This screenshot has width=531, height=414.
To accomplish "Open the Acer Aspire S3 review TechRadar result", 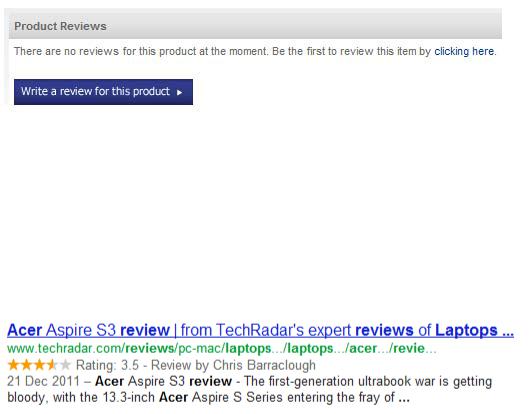I will [260, 330].
